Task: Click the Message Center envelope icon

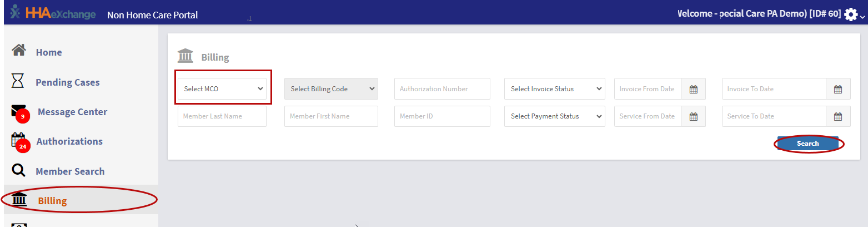Action: tap(18, 111)
